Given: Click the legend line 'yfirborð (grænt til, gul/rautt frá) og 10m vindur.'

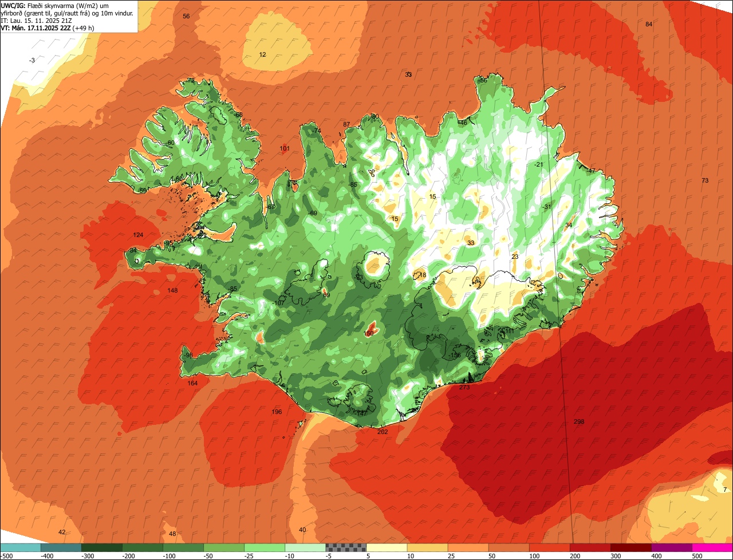Looking at the screenshot, I should point(68,13).
